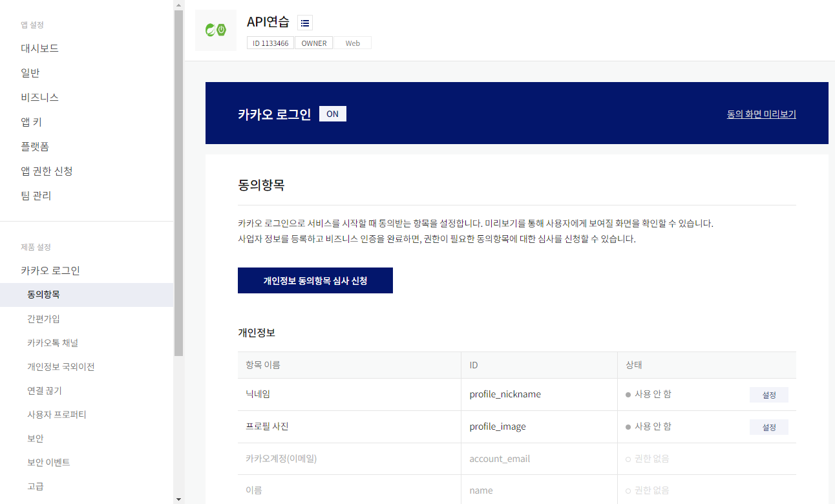Click the 닉네임 item name cell
Image resolution: width=835 pixels, height=504 pixels.
[349, 394]
